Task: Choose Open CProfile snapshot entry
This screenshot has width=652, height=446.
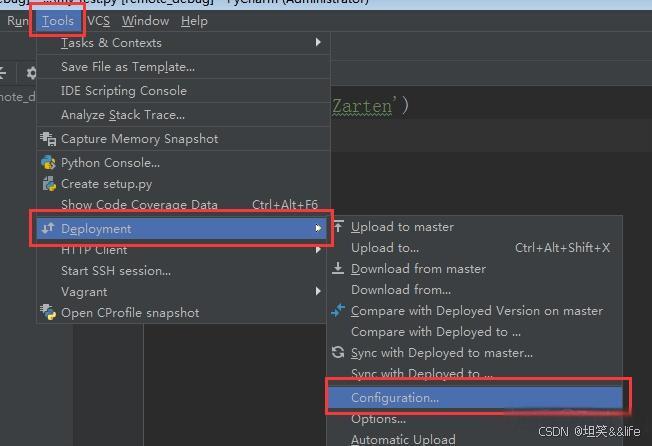Action: click(x=183, y=313)
